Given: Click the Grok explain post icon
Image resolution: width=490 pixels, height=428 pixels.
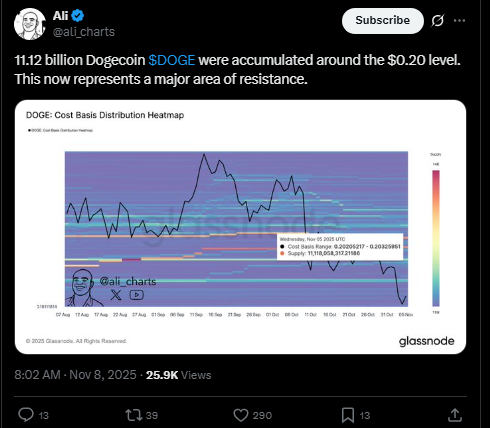Looking at the screenshot, I should pyautogui.click(x=437, y=21).
